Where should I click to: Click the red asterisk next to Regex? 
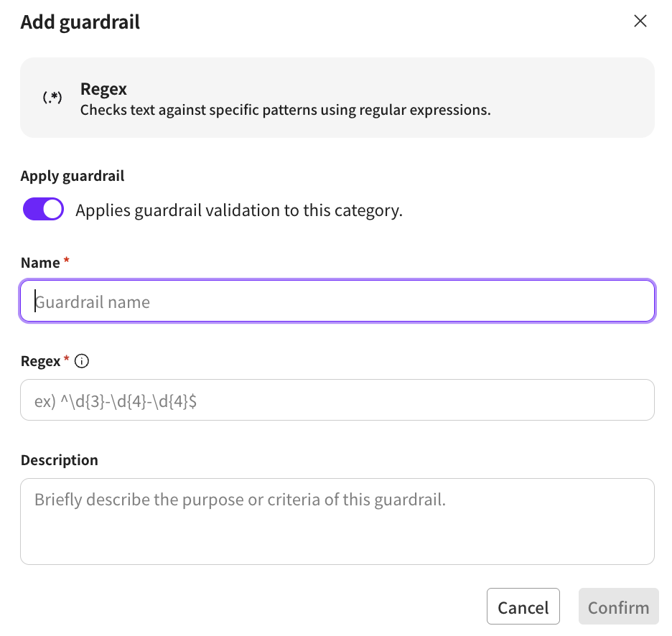pyautogui.click(x=67, y=360)
